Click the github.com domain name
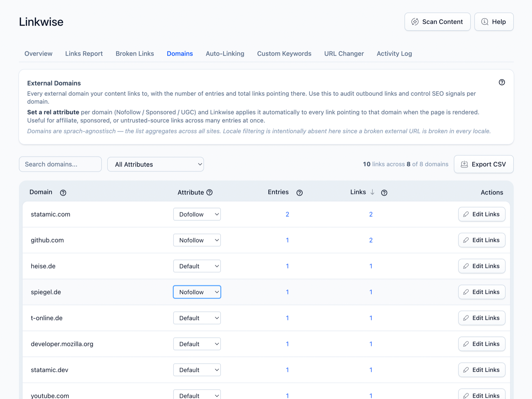532x399 pixels. 47,240
